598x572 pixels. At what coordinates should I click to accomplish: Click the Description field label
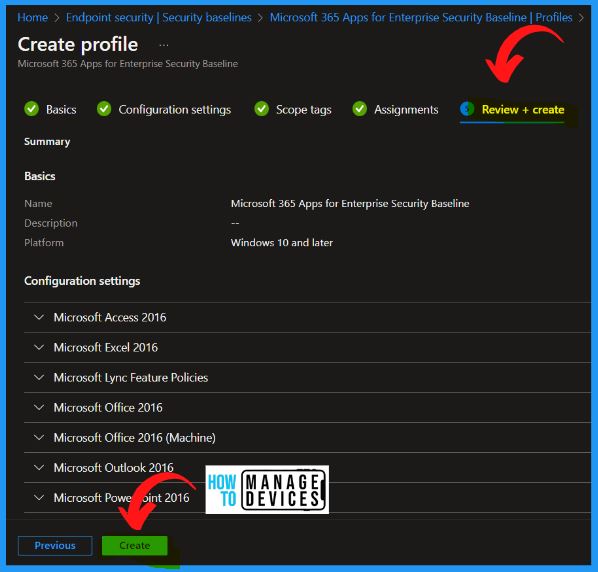[x=51, y=223]
